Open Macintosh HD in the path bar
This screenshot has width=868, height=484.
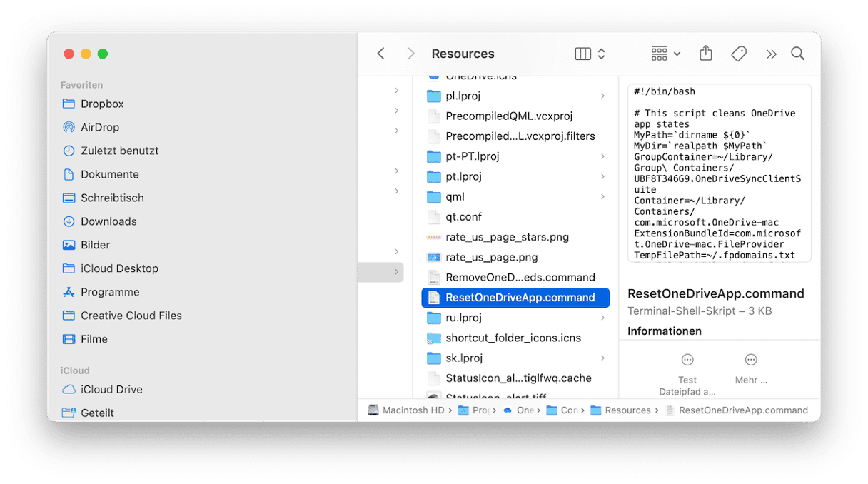[406, 410]
